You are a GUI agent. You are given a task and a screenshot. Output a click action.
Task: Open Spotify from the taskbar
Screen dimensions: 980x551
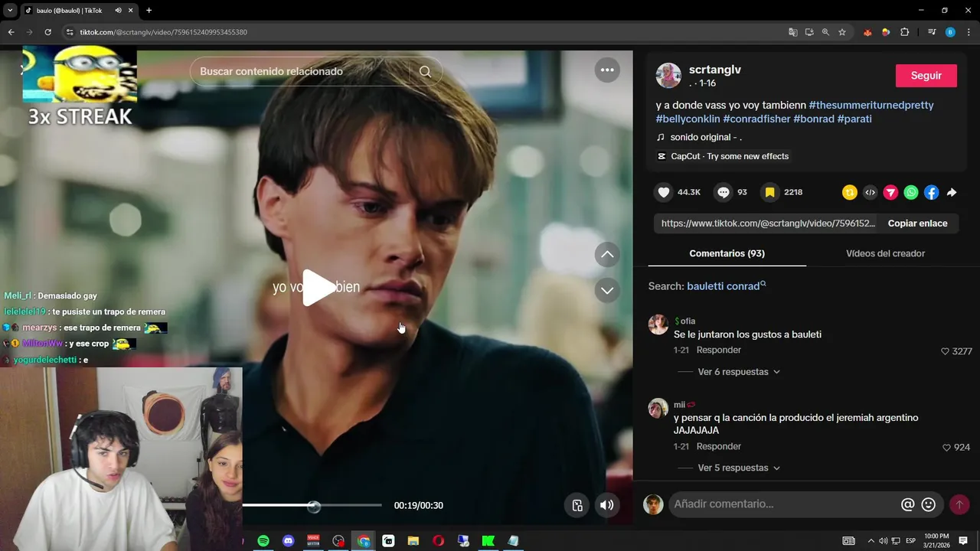(x=263, y=541)
